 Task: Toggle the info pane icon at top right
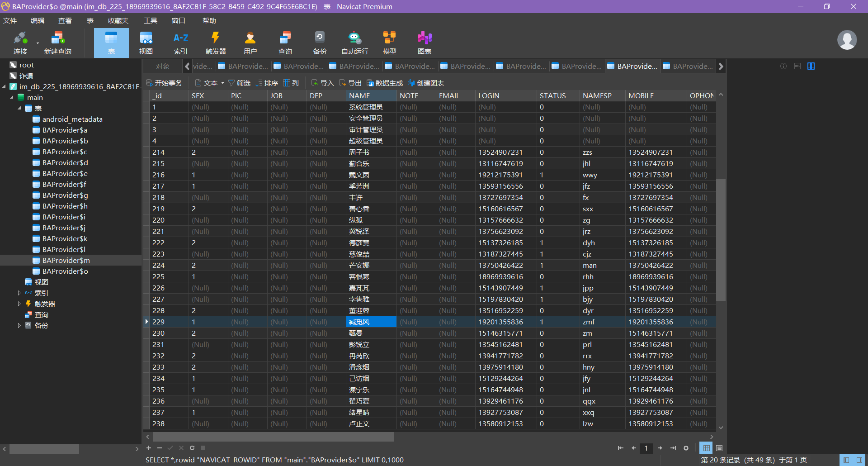783,66
